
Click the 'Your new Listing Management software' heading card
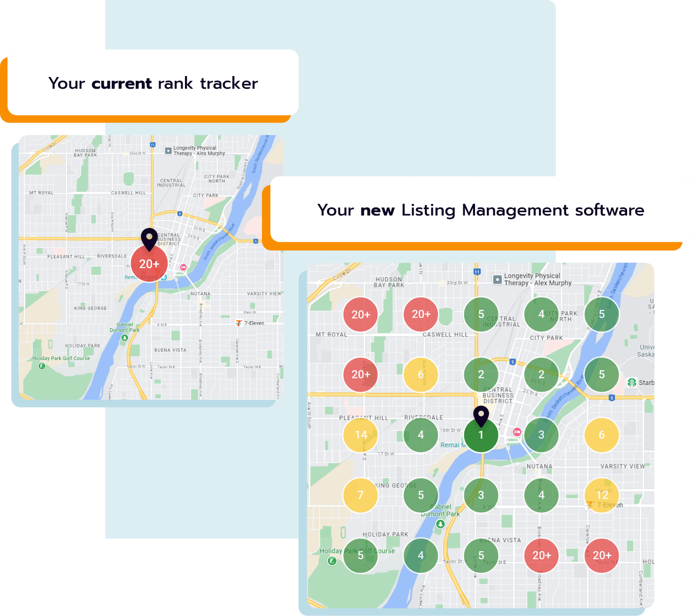pos(481,209)
